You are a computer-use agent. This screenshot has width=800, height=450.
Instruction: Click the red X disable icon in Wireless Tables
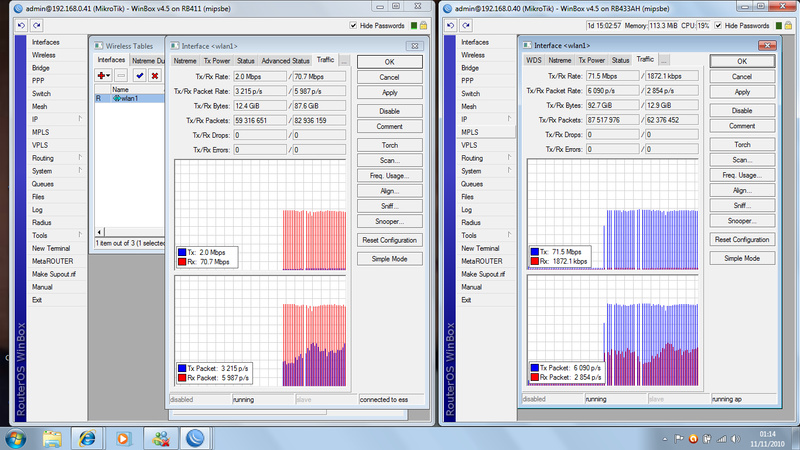[x=155, y=75]
